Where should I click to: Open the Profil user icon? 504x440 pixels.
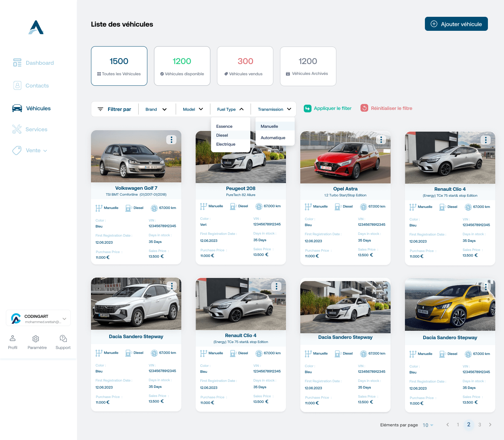pyautogui.click(x=13, y=338)
